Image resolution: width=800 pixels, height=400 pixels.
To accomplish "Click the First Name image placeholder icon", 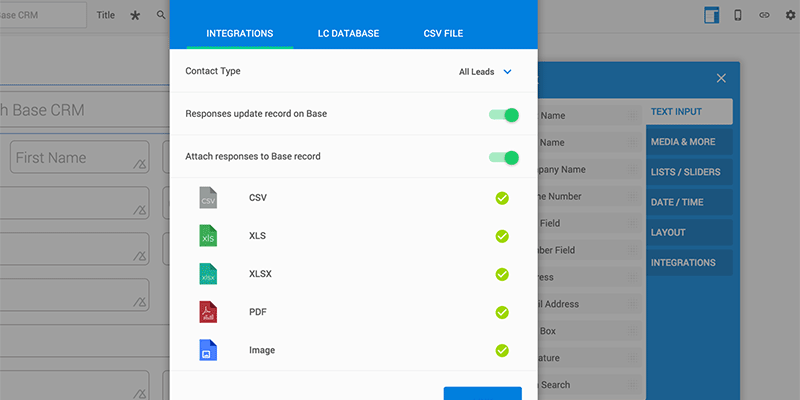I will (x=139, y=164).
